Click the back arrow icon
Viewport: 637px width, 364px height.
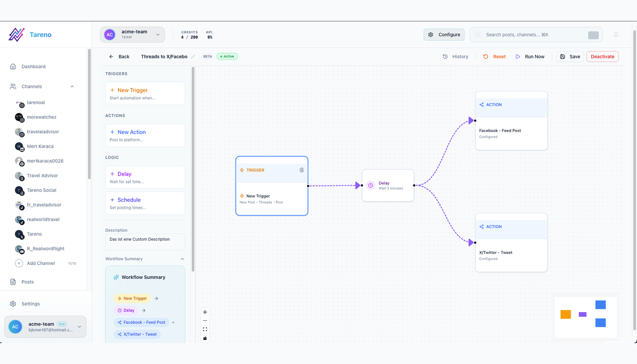[x=111, y=56]
